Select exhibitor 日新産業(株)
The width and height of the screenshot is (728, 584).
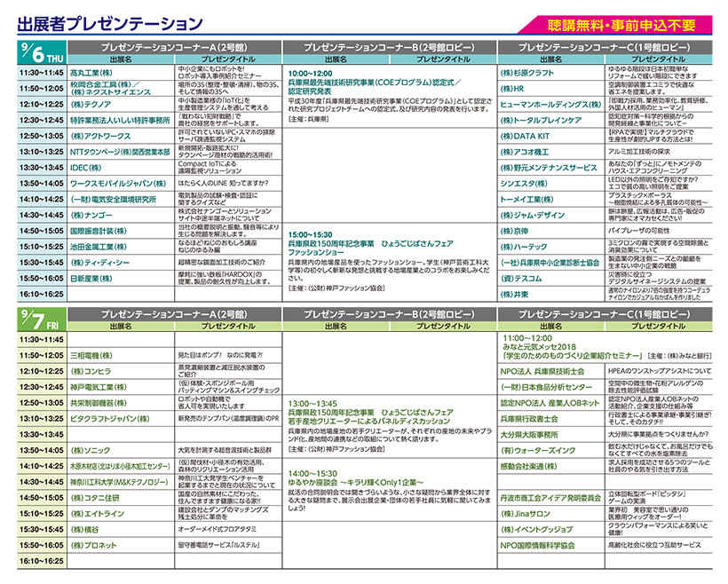(x=91, y=278)
